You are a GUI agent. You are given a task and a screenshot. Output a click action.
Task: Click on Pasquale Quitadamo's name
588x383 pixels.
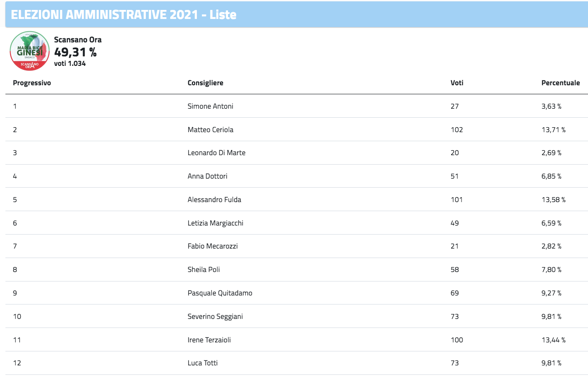220,293
